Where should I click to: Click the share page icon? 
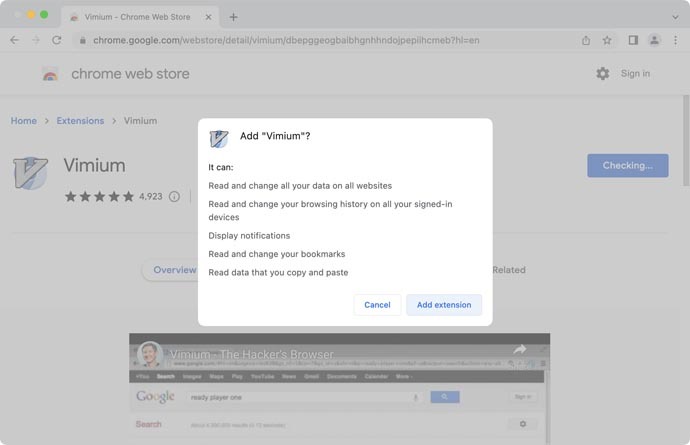(586, 40)
